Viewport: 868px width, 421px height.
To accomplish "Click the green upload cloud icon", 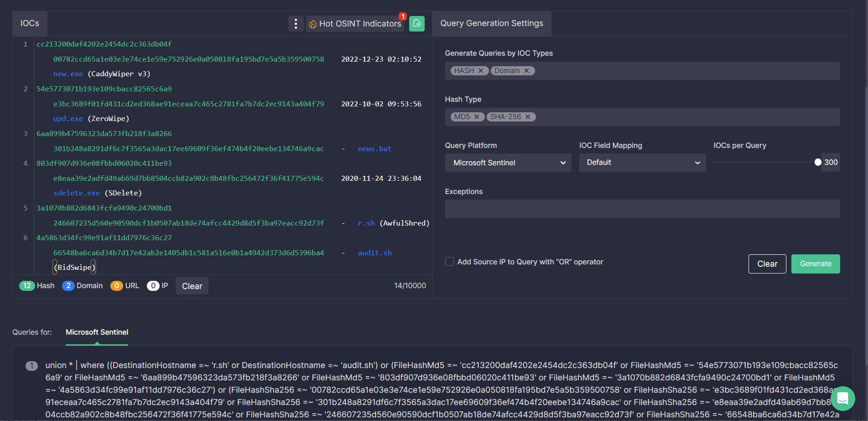I will tap(417, 24).
